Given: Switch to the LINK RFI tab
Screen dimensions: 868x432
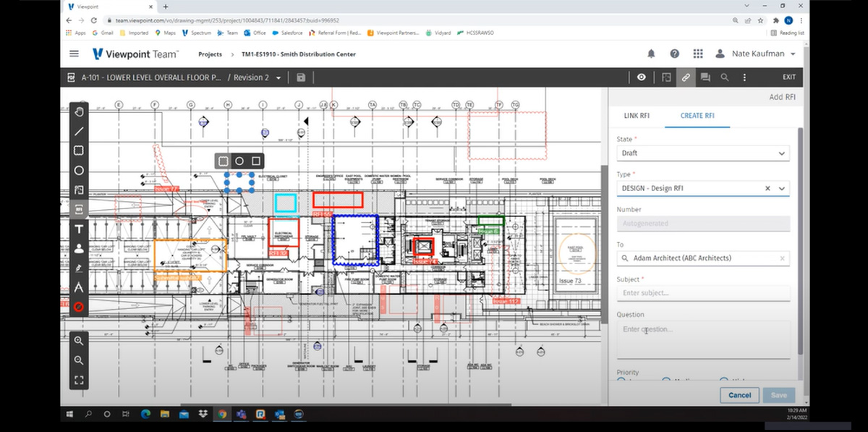Looking at the screenshot, I should click(637, 116).
